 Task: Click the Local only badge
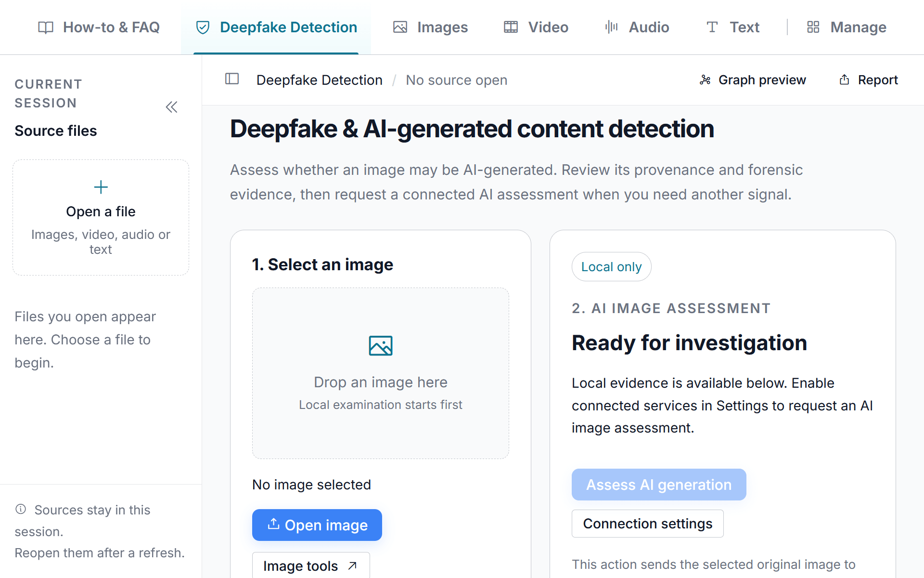[611, 267]
